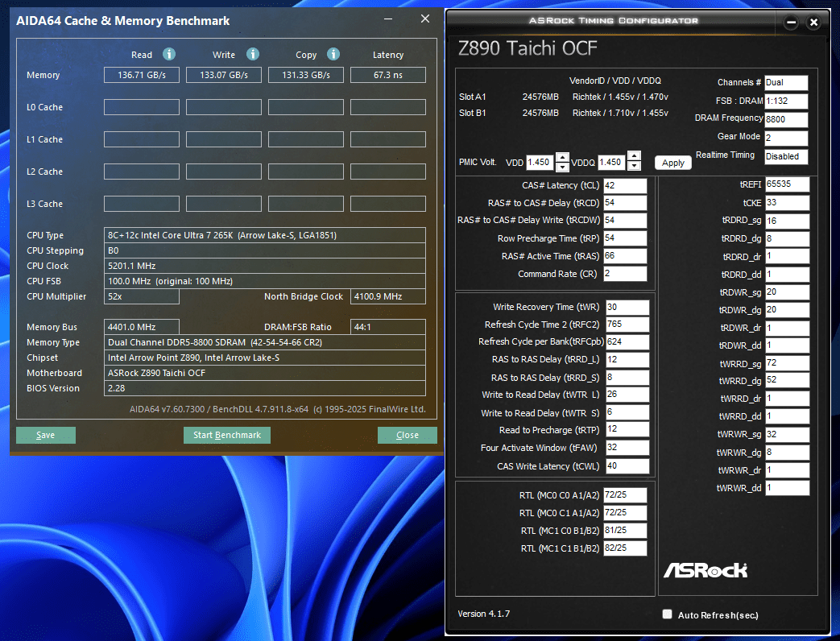840x641 pixels.
Task: Click the tWTR_L field showing 26
Action: [x=627, y=395]
